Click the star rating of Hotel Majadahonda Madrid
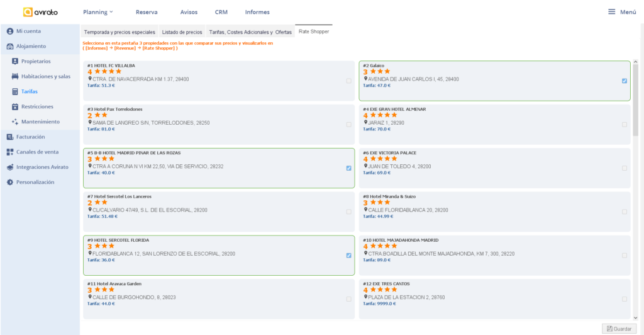The width and height of the screenshot is (644, 335). 380,246
